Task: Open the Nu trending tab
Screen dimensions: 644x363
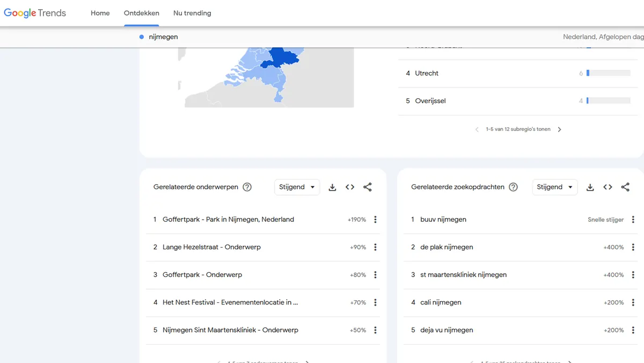Action: [x=192, y=13]
